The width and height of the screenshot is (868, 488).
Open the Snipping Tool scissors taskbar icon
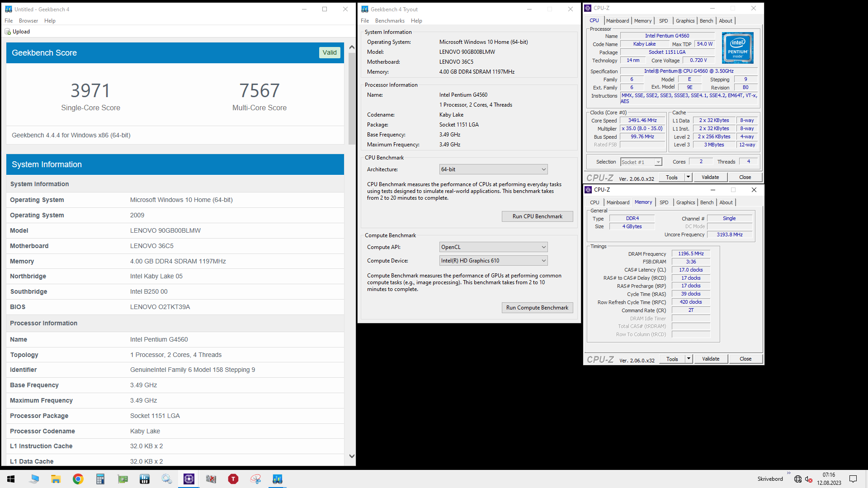[255, 479]
